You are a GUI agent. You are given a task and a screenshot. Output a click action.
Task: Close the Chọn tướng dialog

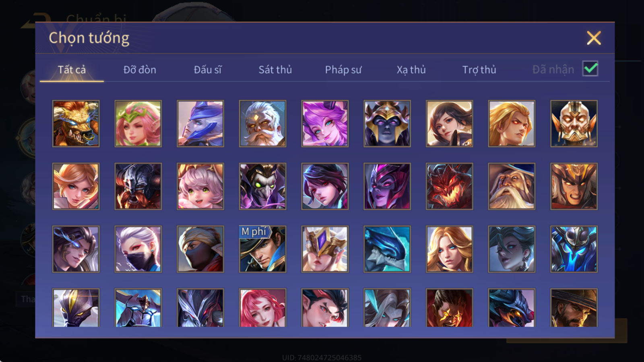594,38
